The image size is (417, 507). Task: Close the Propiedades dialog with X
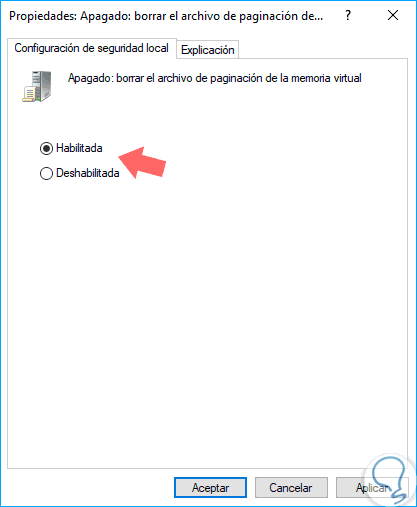point(393,15)
